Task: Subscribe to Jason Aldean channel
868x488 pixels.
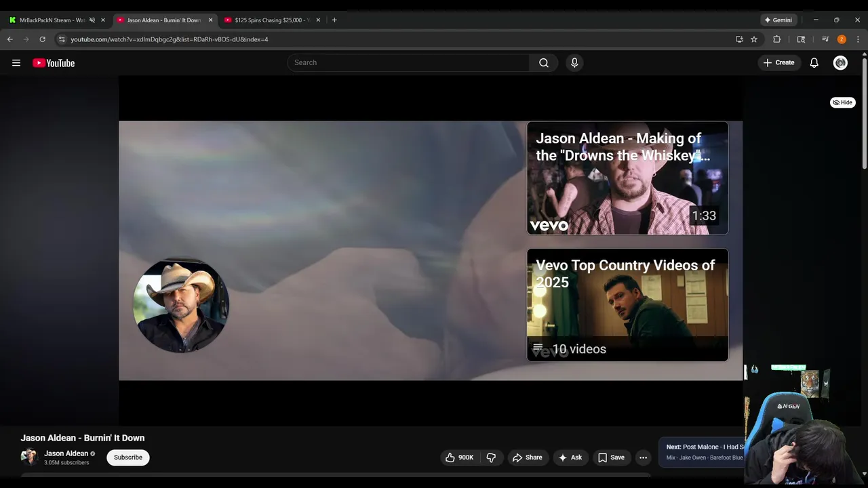Action: coord(128,457)
